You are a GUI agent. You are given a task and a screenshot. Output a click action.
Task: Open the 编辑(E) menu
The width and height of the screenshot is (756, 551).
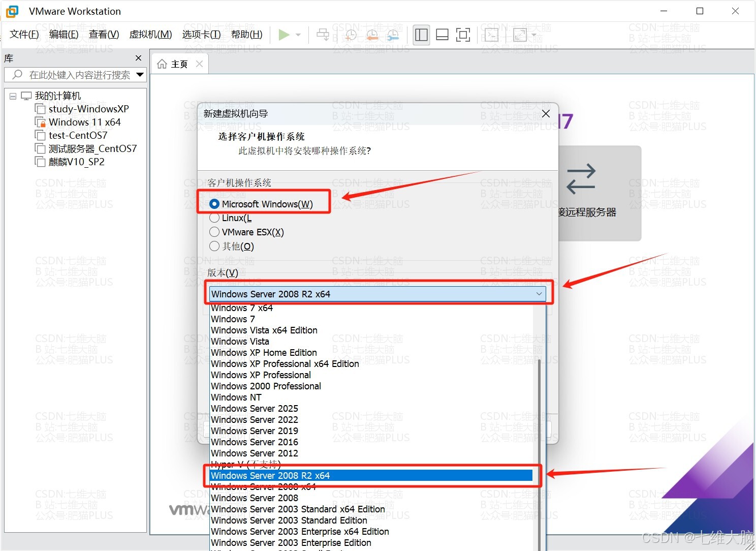pyautogui.click(x=64, y=35)
